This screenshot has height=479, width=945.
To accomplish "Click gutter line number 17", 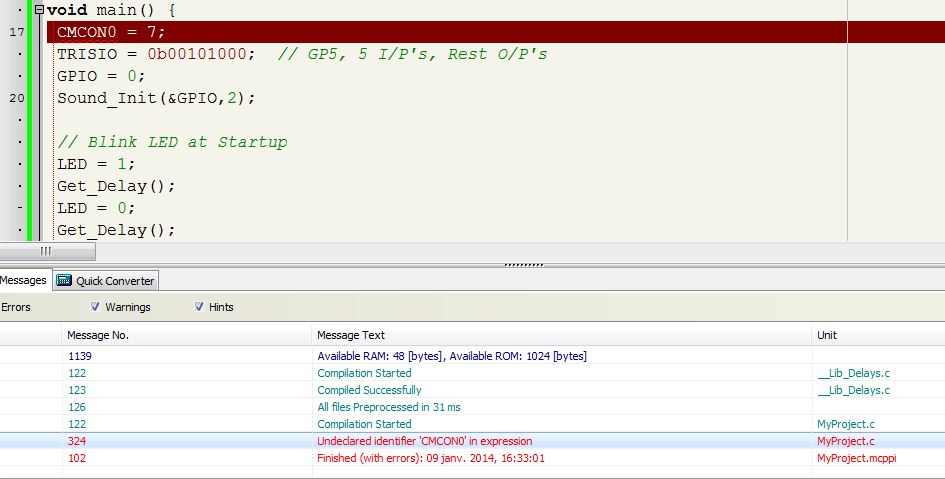I will click(17, 32).
